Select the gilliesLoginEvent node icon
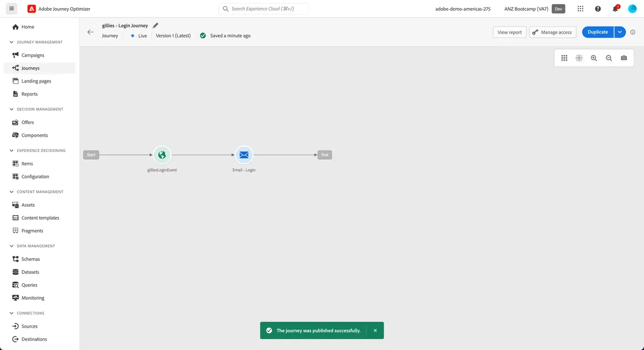Image resolution: width=644 pixels, height=350 pixels. (162, 155)
